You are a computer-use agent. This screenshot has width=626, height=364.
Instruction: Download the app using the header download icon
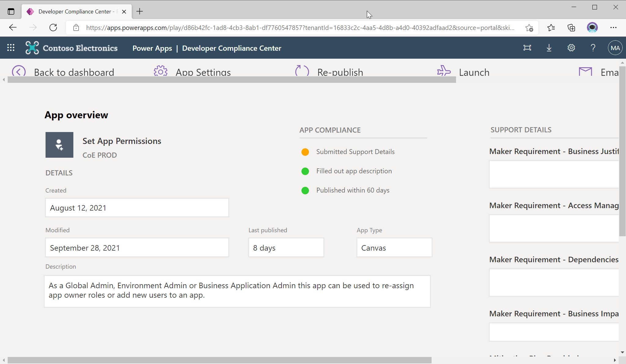[549, 48]
